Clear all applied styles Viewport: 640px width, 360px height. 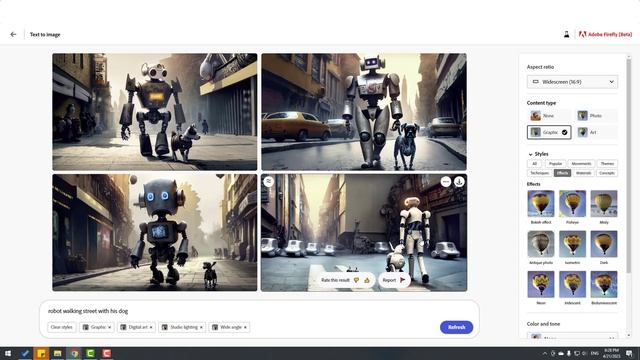pyautogui.click(x=62, y=327)
